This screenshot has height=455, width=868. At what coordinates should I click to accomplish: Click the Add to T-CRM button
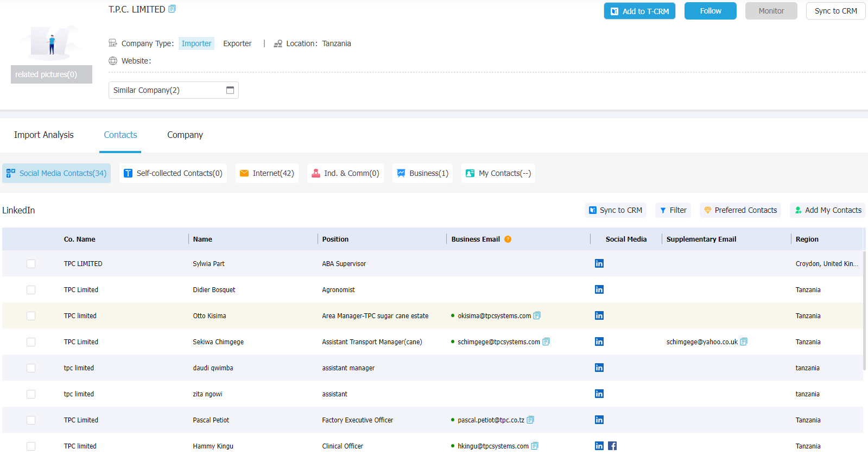(x=639, y=11)
